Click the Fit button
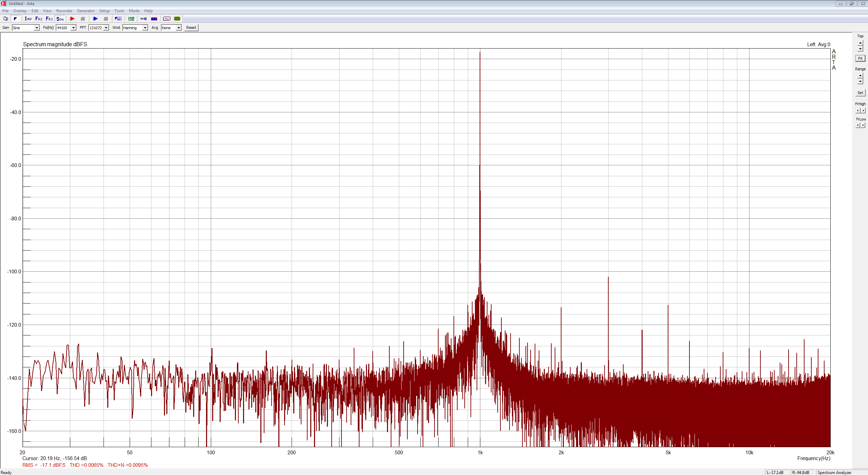868x475 pixels. (x=860, y=58)
